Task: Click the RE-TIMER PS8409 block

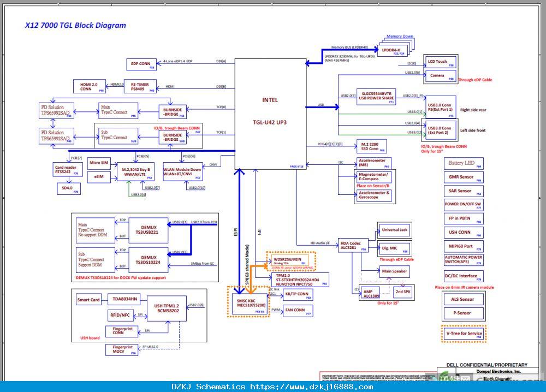Action: tap(140, 86)
